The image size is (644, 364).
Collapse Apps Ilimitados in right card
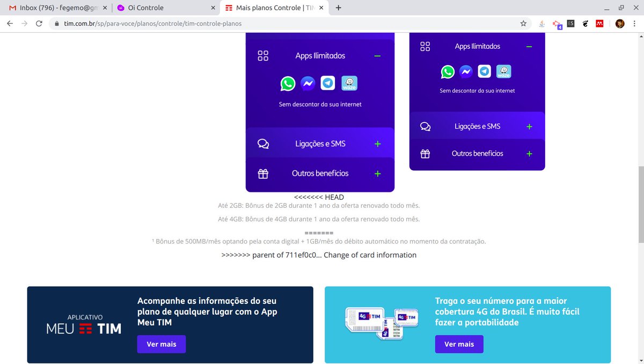[529, 47]
